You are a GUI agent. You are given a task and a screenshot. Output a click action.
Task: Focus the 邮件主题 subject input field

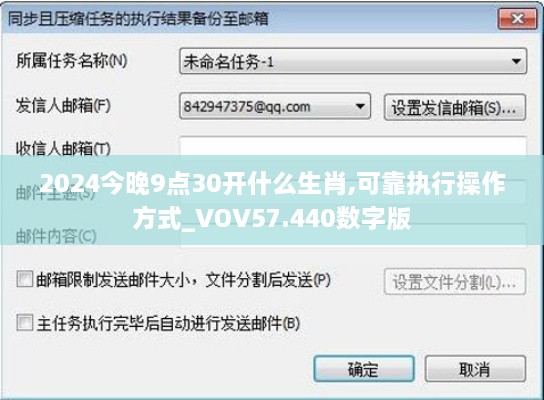pos(353,193)
